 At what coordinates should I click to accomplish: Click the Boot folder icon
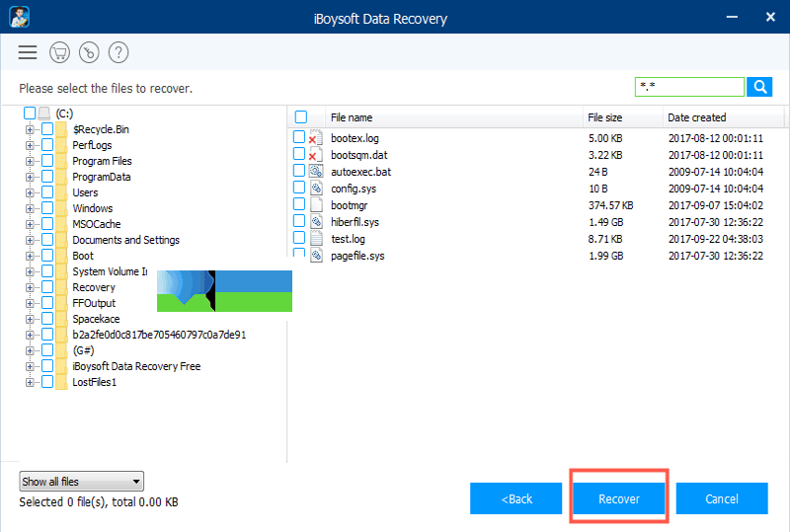coord(61,256)
